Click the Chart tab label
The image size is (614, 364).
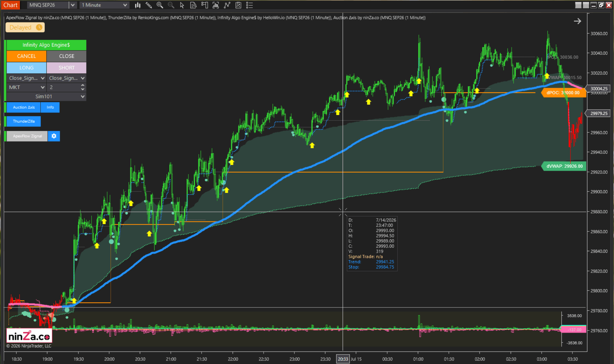point(10,5)
